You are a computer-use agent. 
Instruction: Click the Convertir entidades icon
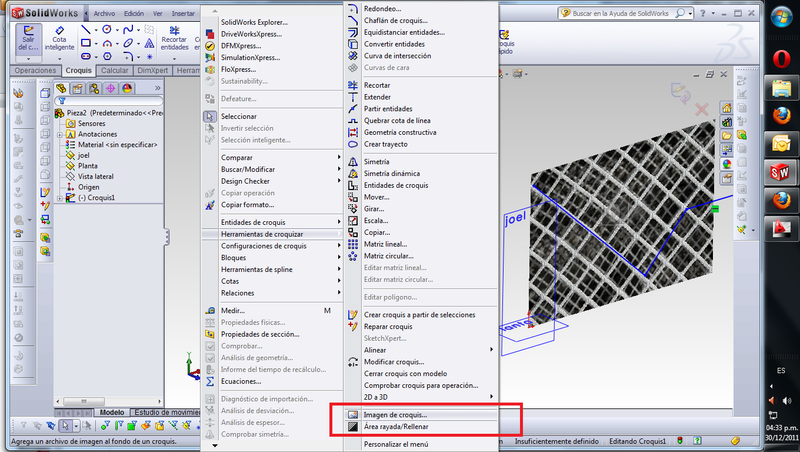click(x=353, y=44)
